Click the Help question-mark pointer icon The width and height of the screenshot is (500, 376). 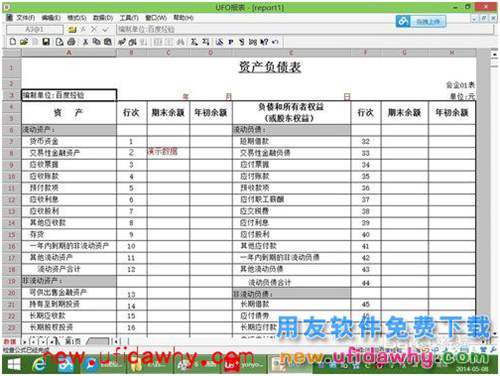tap(264, 42)
